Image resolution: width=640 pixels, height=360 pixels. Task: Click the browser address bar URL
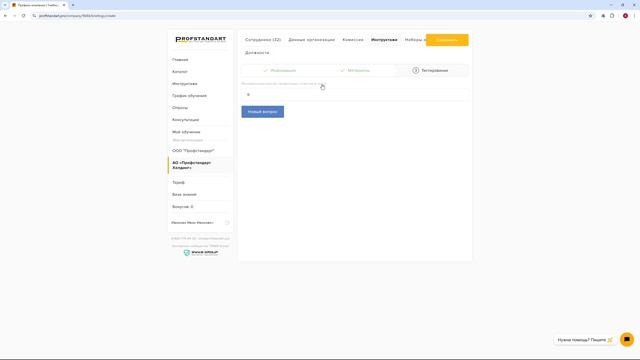pos(77,16)
